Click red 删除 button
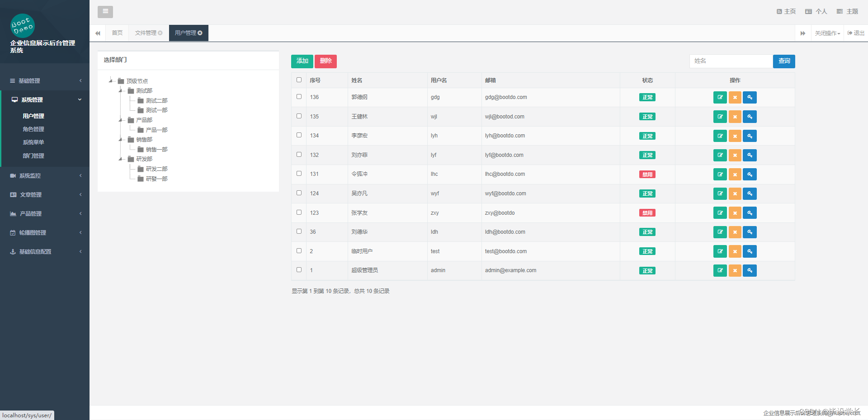 point(325,61)
